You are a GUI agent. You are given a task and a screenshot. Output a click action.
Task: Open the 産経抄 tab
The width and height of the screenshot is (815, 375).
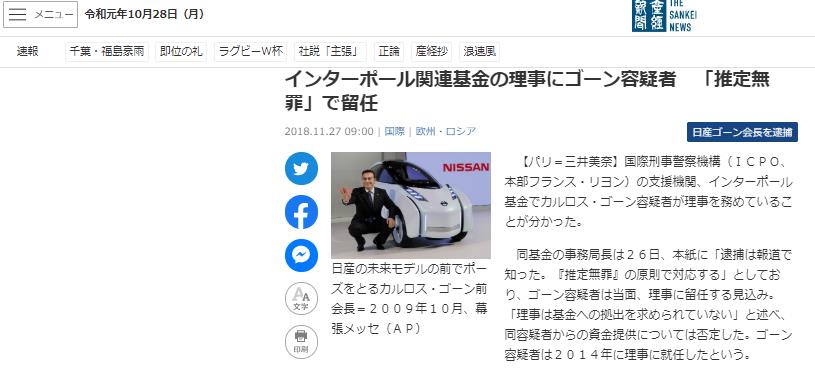tap(432, 51)
